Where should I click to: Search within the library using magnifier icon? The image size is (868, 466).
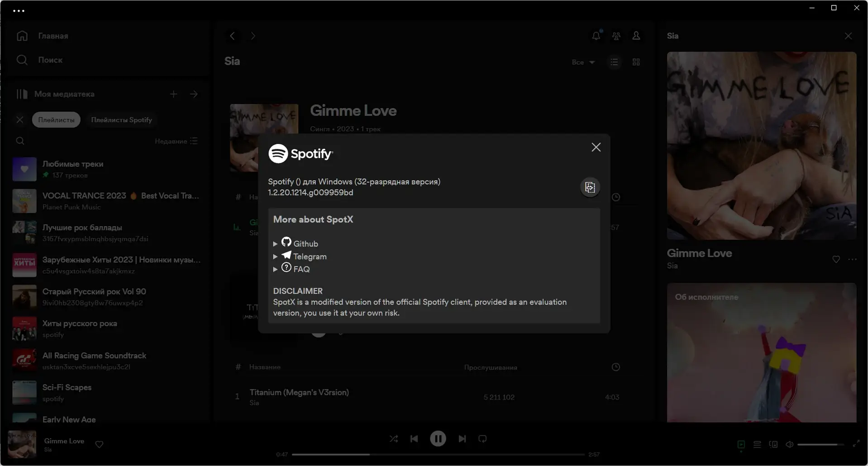20,141
